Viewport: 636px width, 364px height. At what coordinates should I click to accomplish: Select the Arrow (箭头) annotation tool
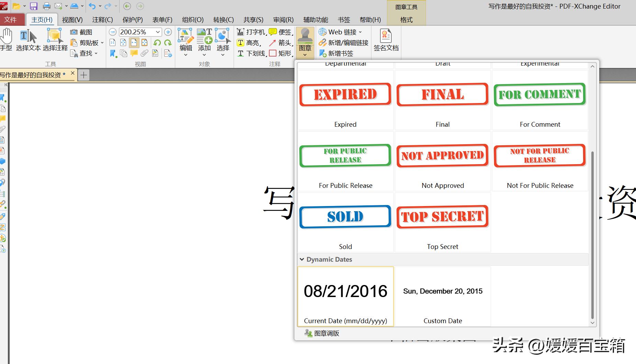pyautogui.click(x=281, y=43)
